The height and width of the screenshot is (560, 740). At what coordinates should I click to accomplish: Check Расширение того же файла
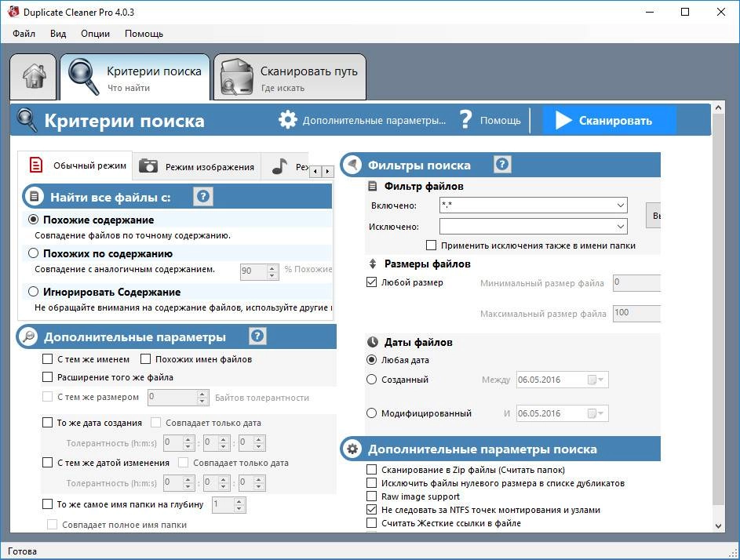47,377
